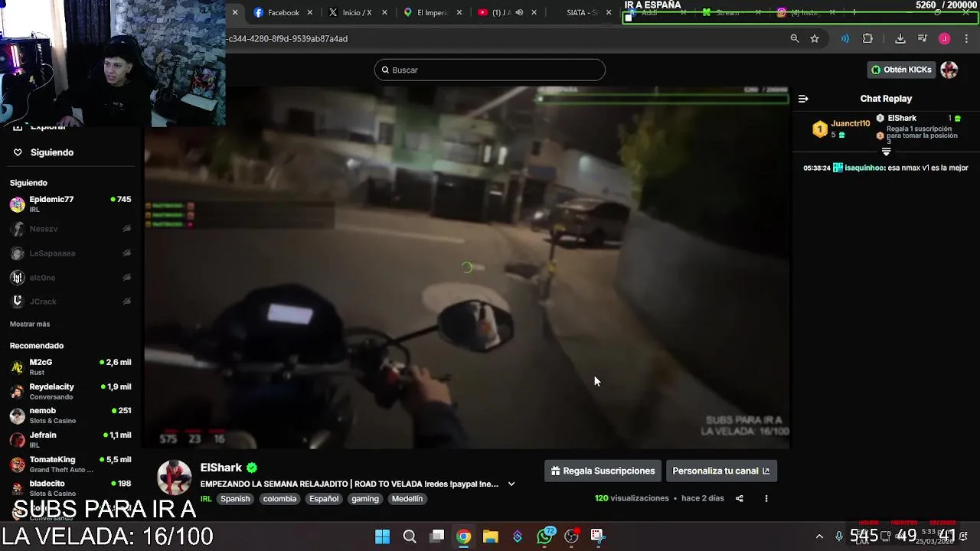The width and height of the screenshot is (980, 551).
Task: Open OBS Studio from taskbar
Action: (x=571, y=536)
